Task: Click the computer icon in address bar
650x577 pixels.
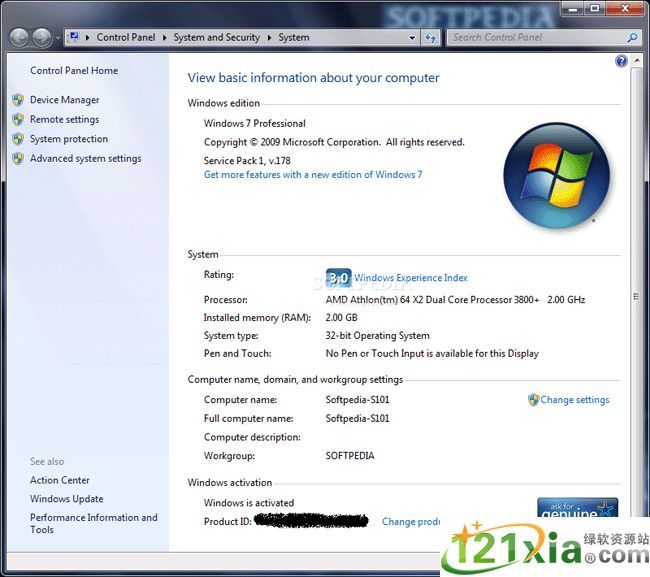Action: tap(74, 37)
